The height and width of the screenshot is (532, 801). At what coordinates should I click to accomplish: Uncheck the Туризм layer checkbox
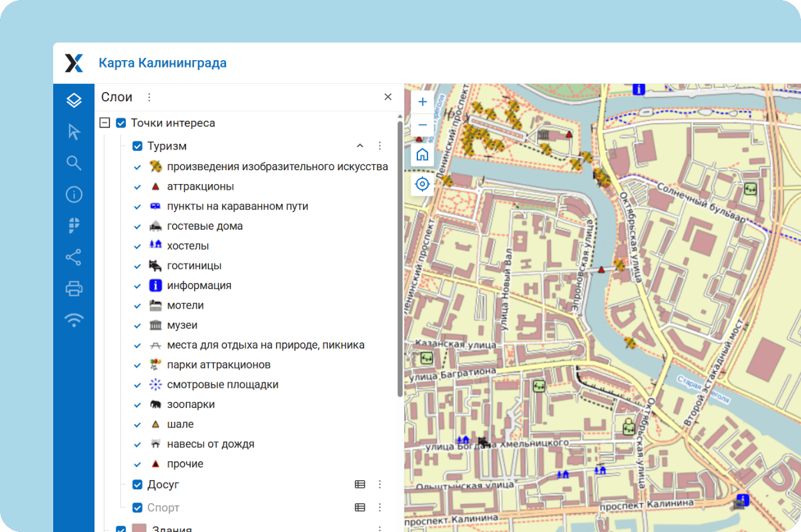click(x=138, y=146)
